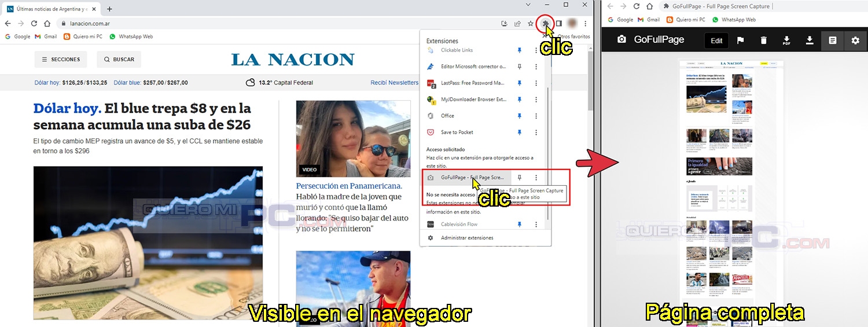Open the tab search chevron in title bar

pyautogui.click(x=528, y=5)
